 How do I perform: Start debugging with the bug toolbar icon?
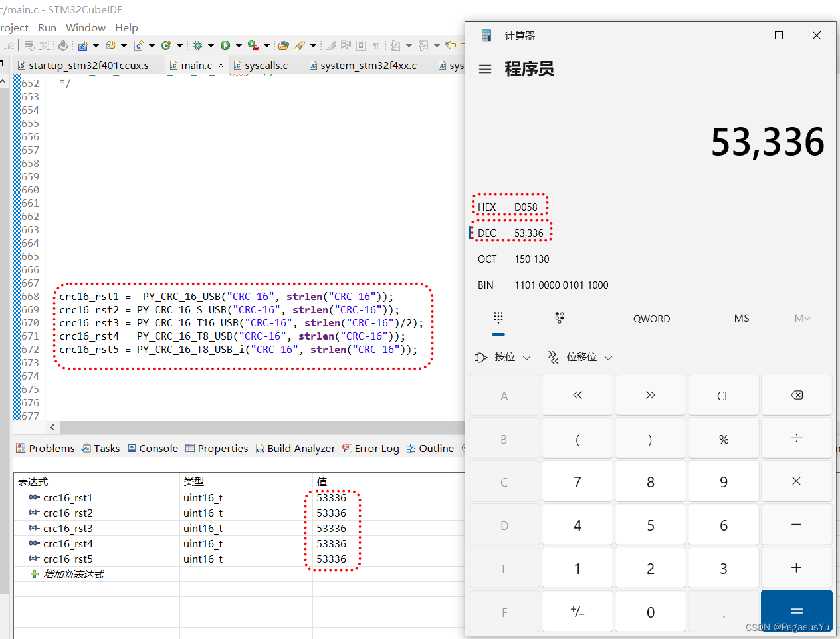[x=197, y=45]
